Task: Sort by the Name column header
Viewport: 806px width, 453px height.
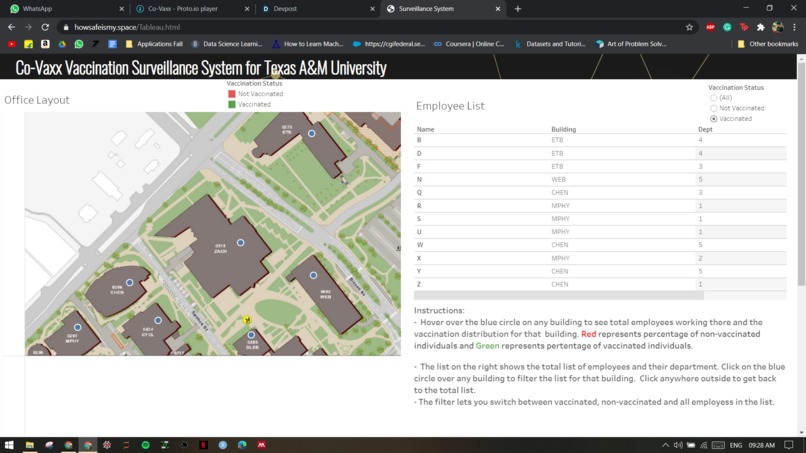Action: click(426, 130)
